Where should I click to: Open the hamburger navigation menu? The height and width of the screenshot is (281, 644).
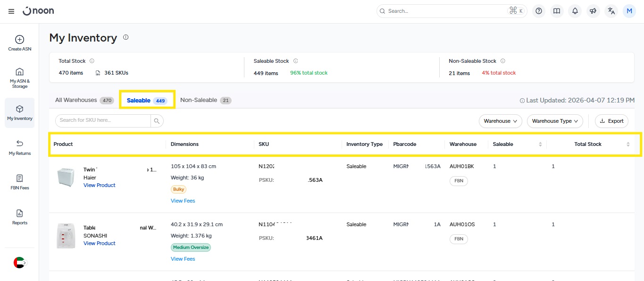[x=11, y=11]
